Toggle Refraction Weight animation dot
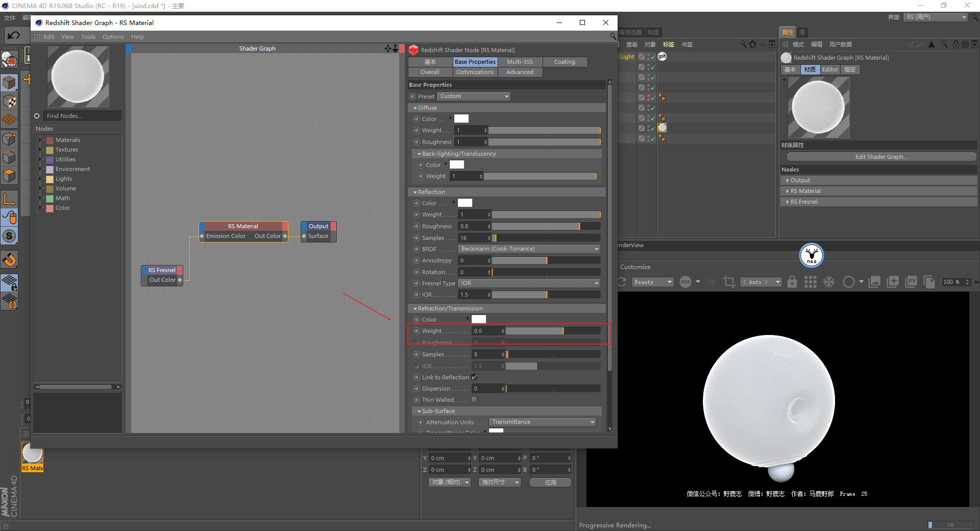This screenshot has width=980, height=531. [x=416, y=331]
